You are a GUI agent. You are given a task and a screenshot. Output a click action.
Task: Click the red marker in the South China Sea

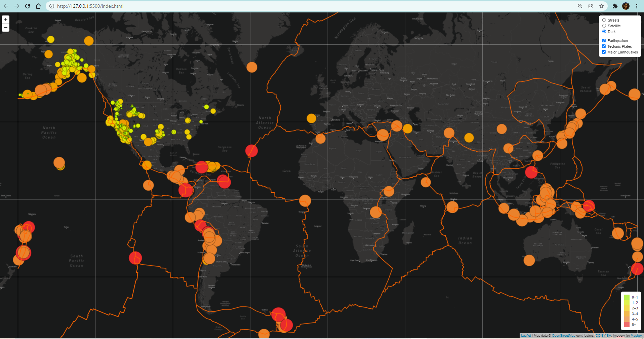click(x=531, y=172)
